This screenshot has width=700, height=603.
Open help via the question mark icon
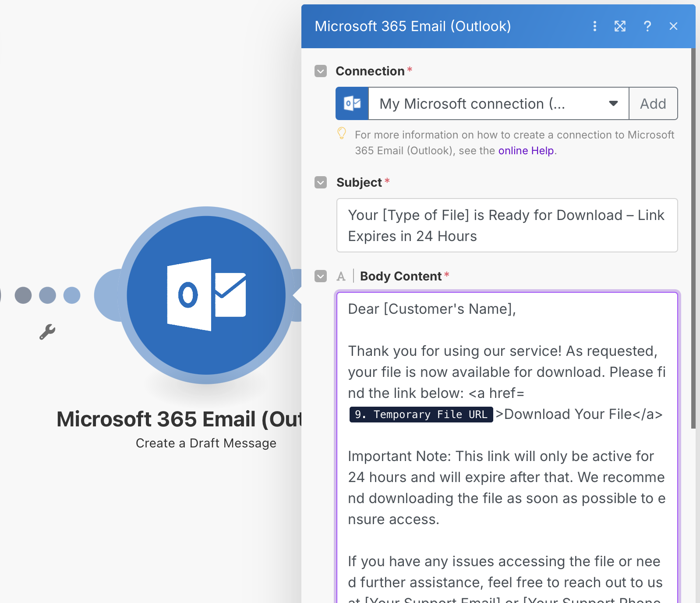click(x=647, y=26)
